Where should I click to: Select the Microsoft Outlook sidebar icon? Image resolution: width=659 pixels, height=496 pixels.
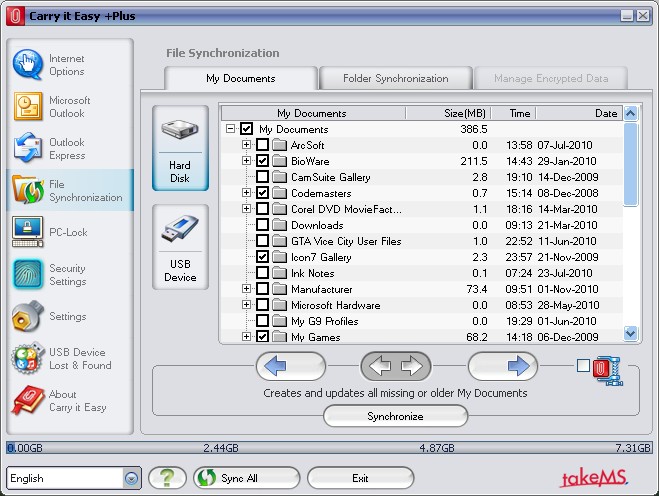point(28,106)
